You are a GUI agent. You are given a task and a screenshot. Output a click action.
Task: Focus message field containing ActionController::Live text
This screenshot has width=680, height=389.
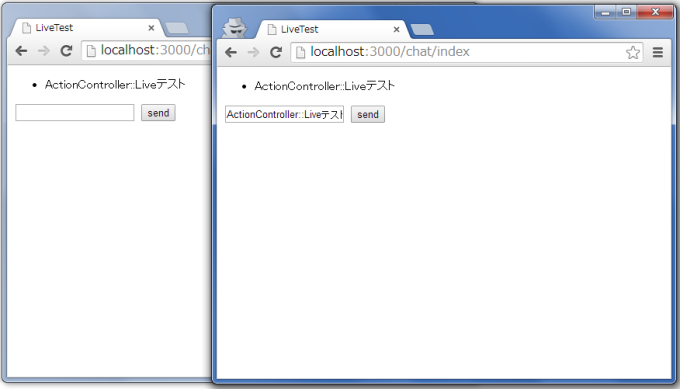coord(284,114)
